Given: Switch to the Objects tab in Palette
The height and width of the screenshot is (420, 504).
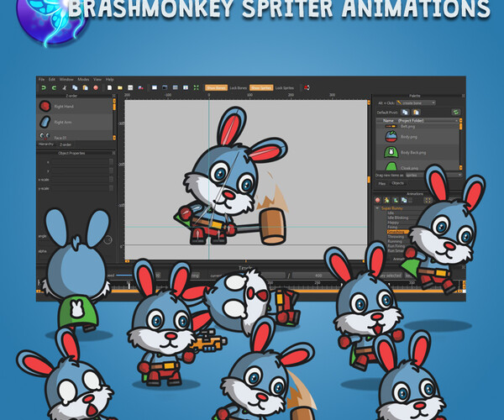Looking at the screenshot, I should coord(397,183).
